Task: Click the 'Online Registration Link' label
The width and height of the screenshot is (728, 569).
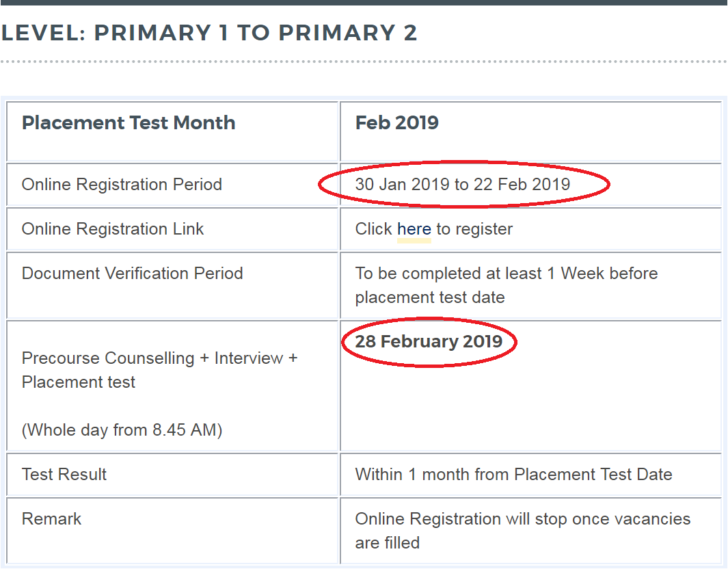Action: (113, 229)
